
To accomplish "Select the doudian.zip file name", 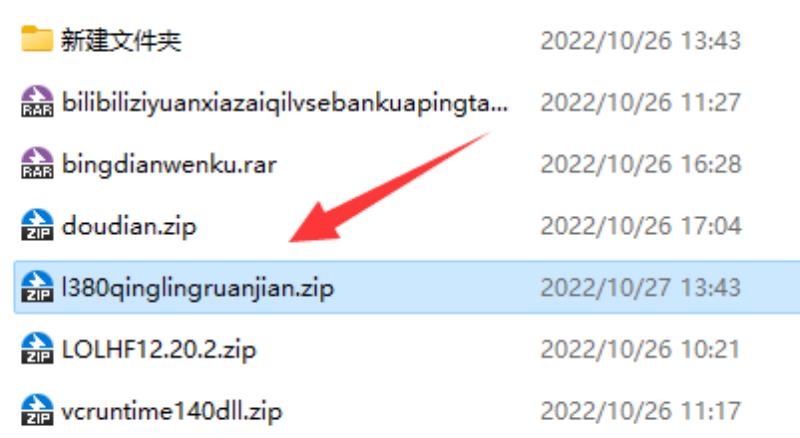I will pos(129,226).
